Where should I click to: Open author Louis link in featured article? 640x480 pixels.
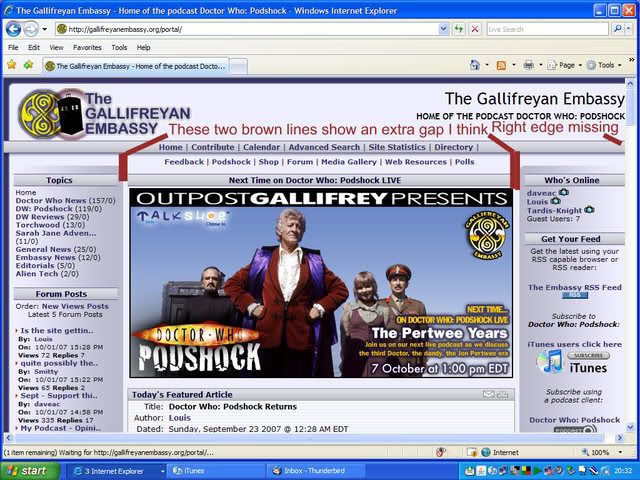pyautogui.click(x=180, y=418)
